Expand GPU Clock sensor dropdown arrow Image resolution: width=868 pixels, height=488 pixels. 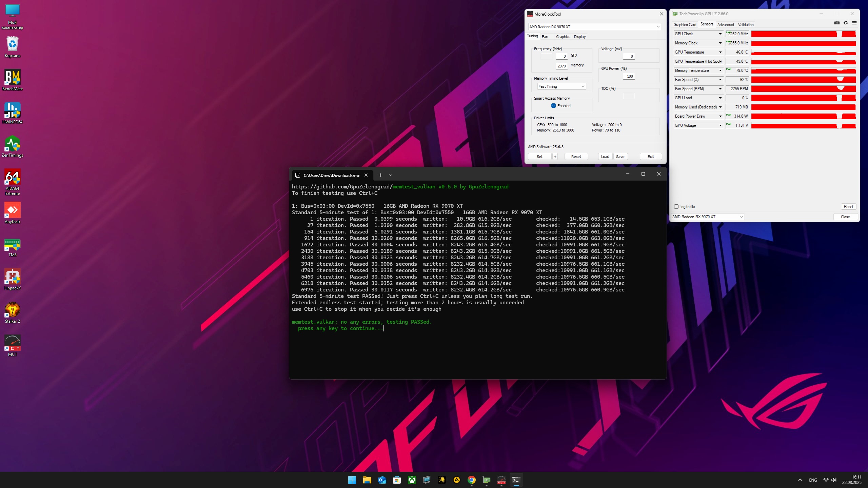tap(720, 34)
